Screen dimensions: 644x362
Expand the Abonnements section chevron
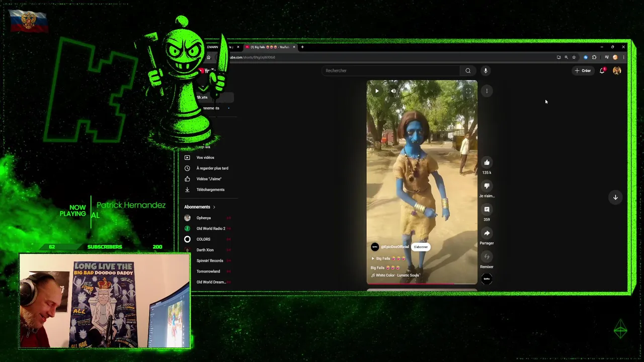pos(214,207)
